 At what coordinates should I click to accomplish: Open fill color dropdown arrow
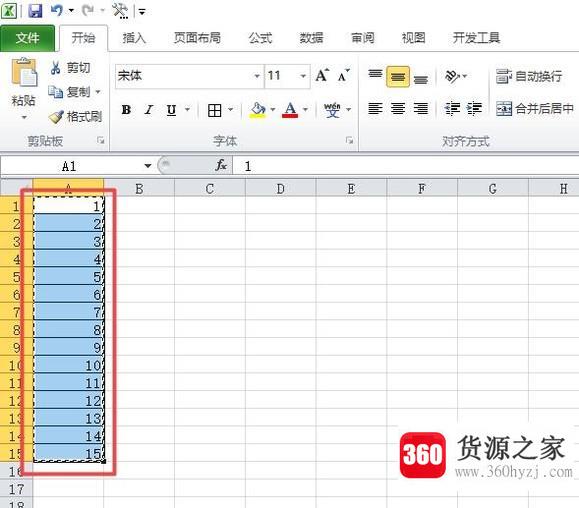[x=273, y=110]
